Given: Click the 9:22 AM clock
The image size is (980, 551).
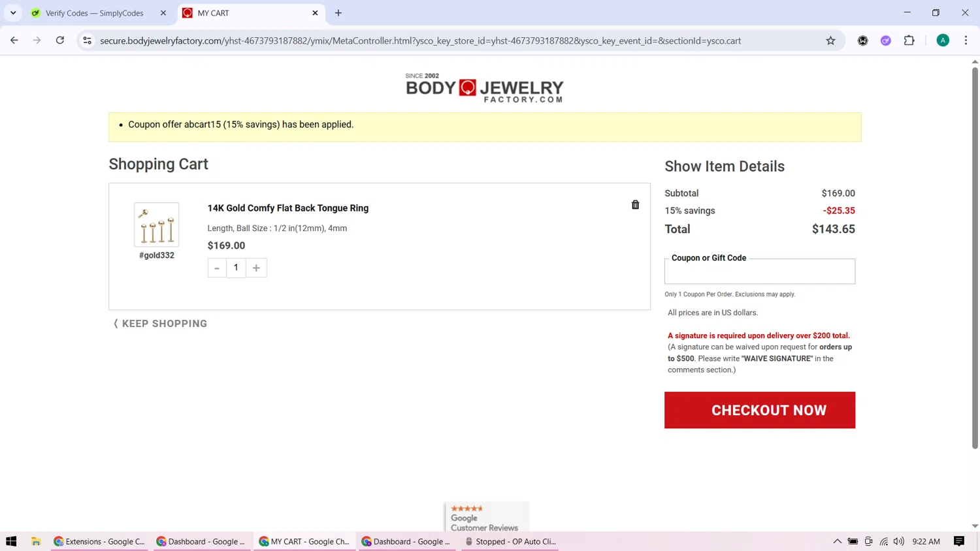Looking at the screenshot, I should pyautogui.click(x=926, y=541).
